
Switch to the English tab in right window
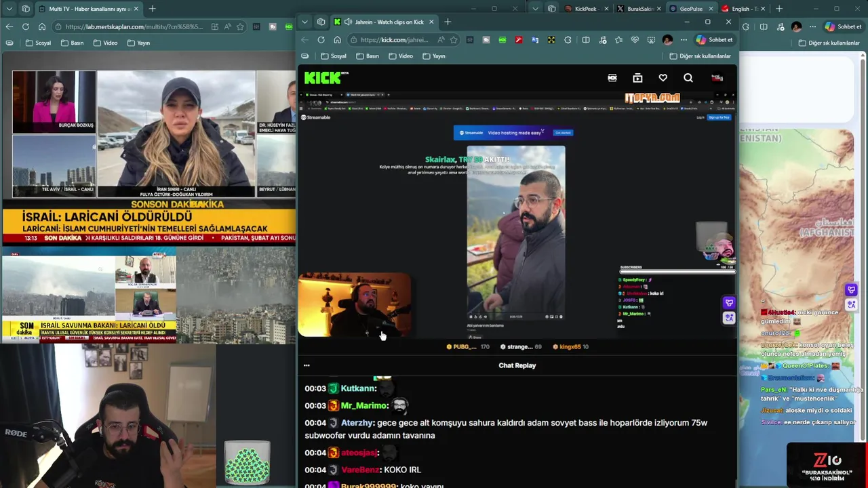[743, 9]
